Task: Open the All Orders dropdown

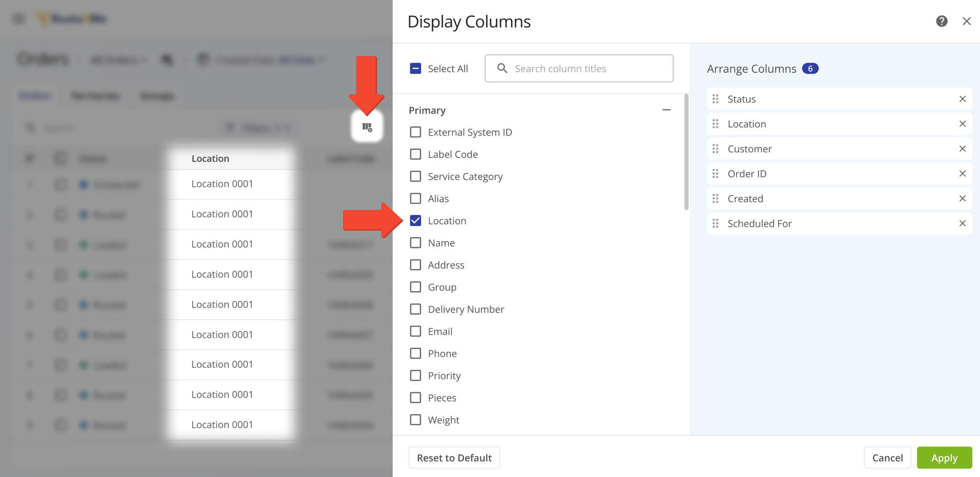Action: 117,59
